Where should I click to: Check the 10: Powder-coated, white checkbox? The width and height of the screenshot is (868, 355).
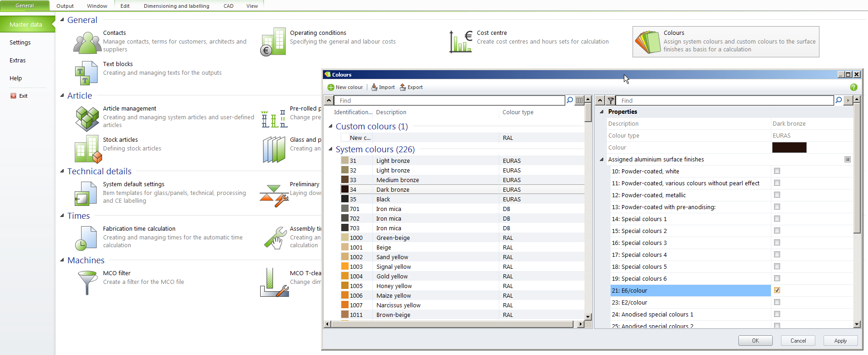point(777,171)
